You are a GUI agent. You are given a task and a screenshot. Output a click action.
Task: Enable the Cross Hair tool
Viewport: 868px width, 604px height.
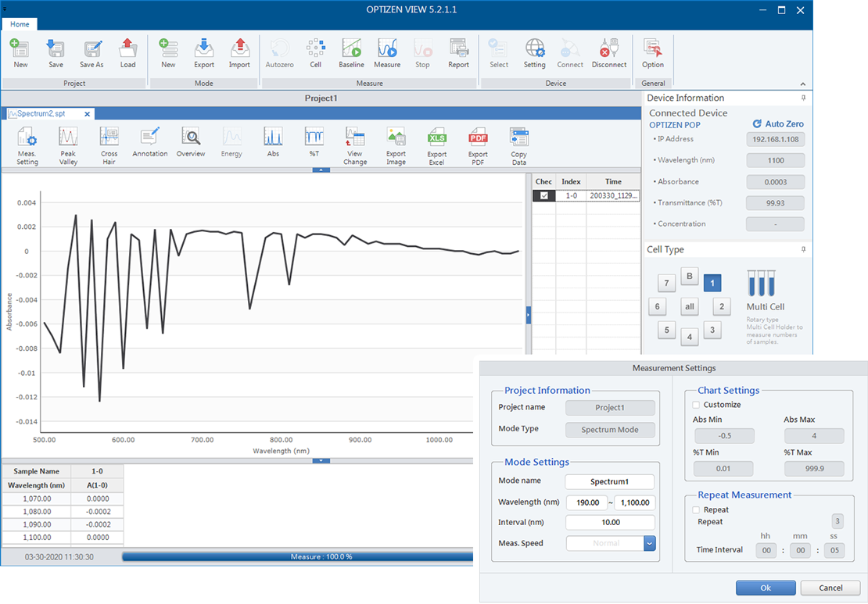pos(109,146)
